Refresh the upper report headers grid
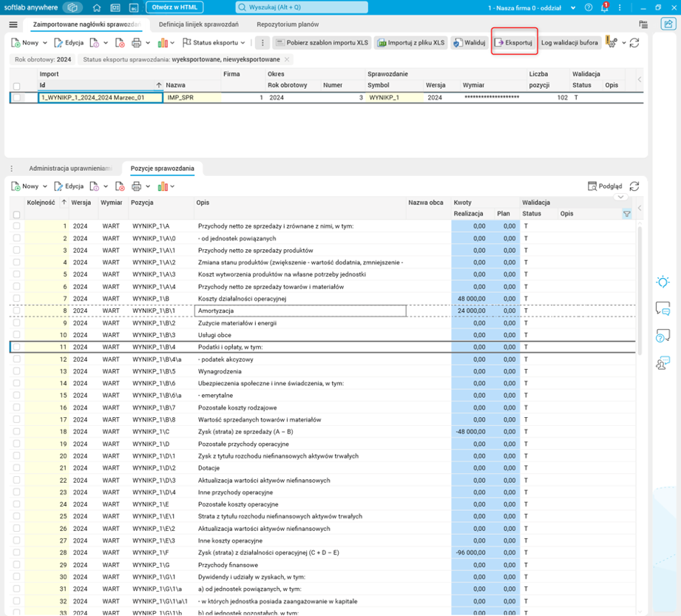The height and width of the screenshot is (616, 681). [x=634, y=43]
